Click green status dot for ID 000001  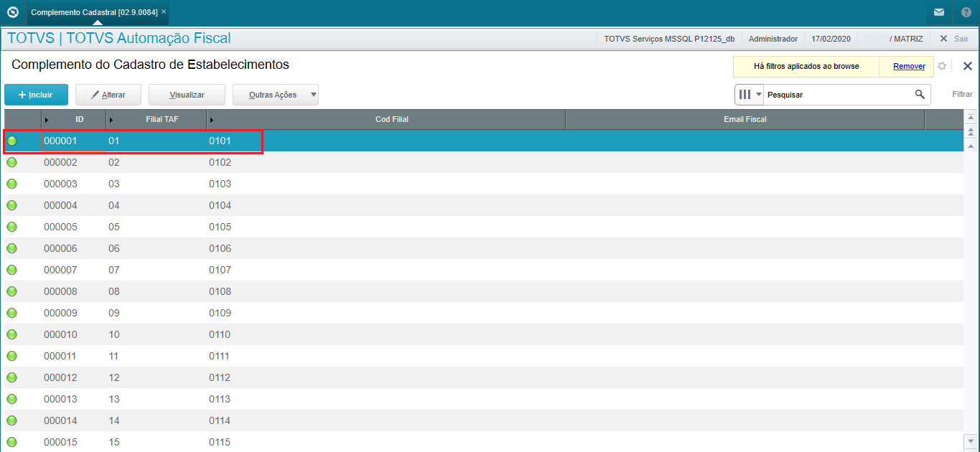pyautogui.click(x=11, y=141)
